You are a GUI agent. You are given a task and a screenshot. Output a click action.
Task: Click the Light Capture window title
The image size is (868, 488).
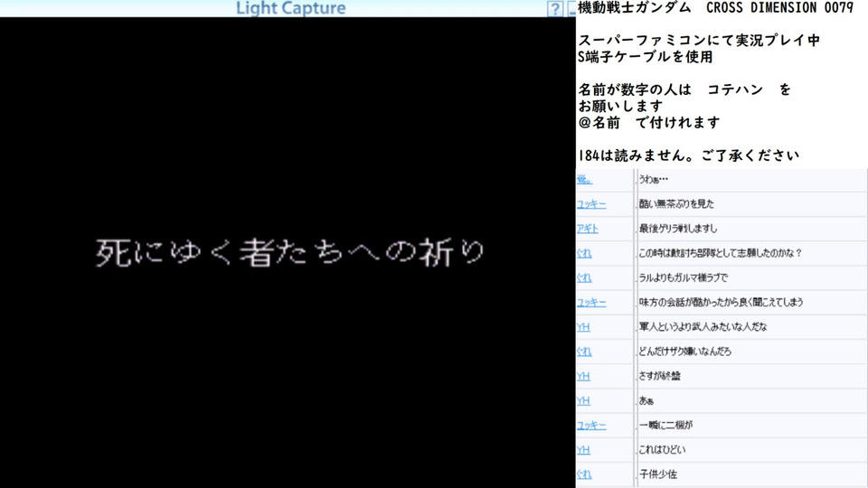[290, 8]
